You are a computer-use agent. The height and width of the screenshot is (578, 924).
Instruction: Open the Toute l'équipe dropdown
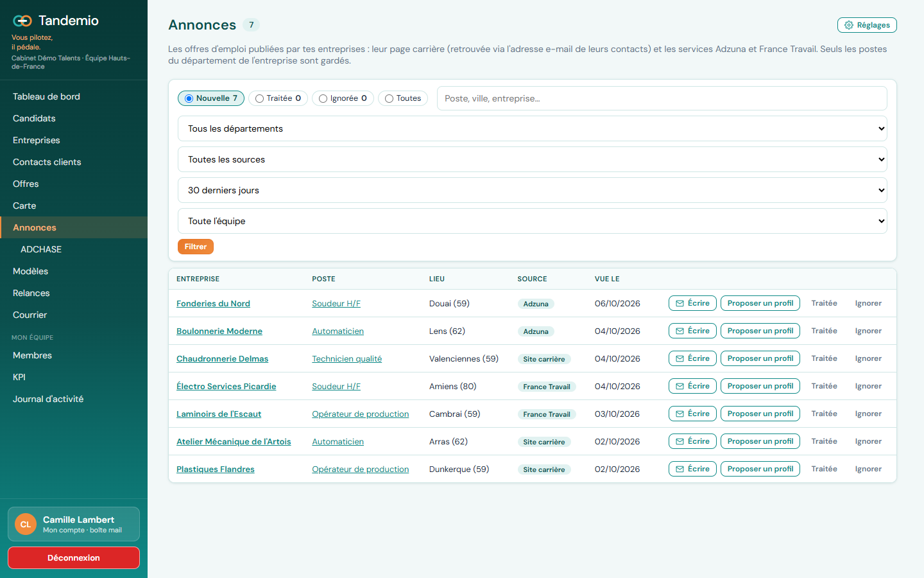click(x=533, y=221)
